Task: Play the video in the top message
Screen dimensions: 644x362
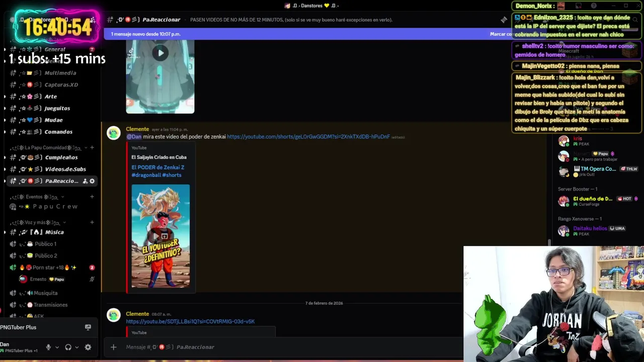Action: pos(160,53)
